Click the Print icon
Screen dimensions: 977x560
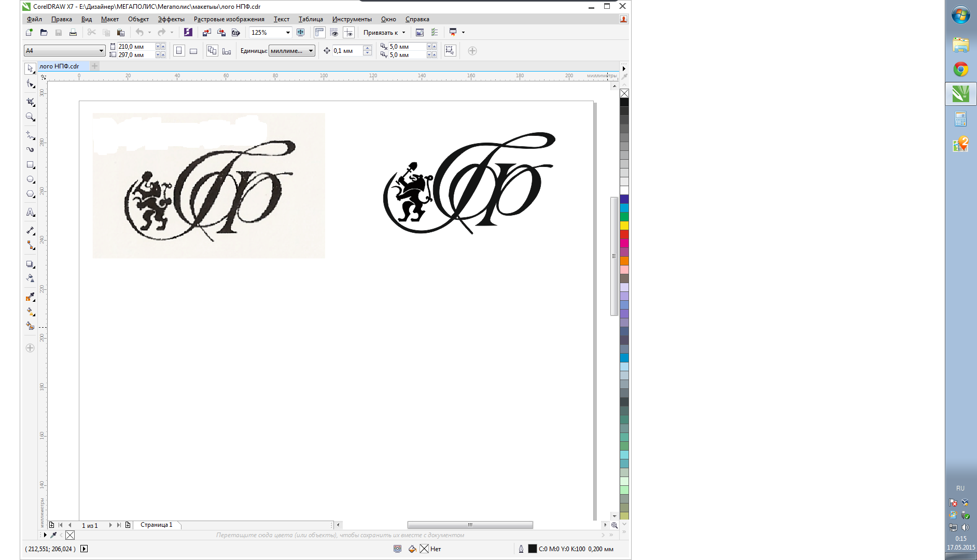coord(73,32)
